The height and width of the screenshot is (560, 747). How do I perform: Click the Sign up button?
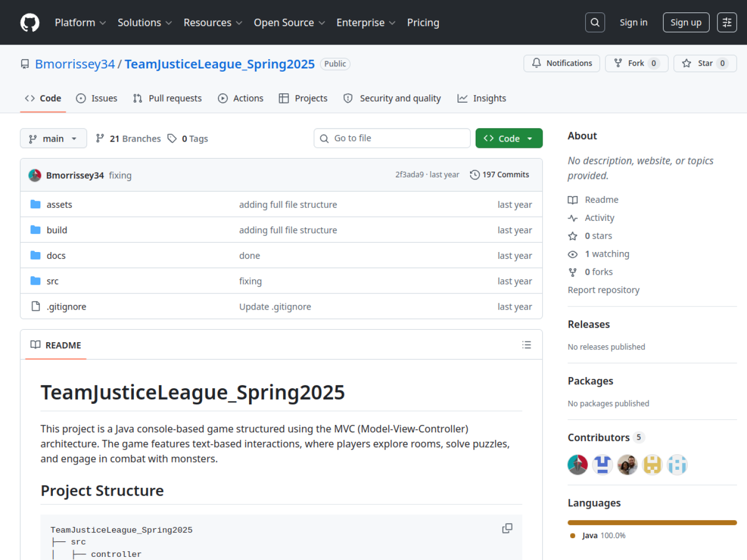[x=686, y=22]
